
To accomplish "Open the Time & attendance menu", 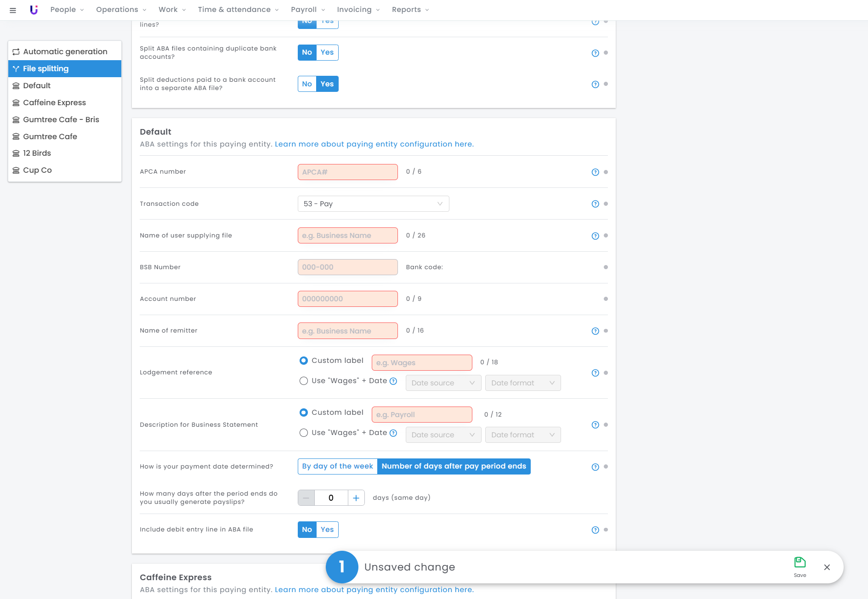I will coord(238,10).
